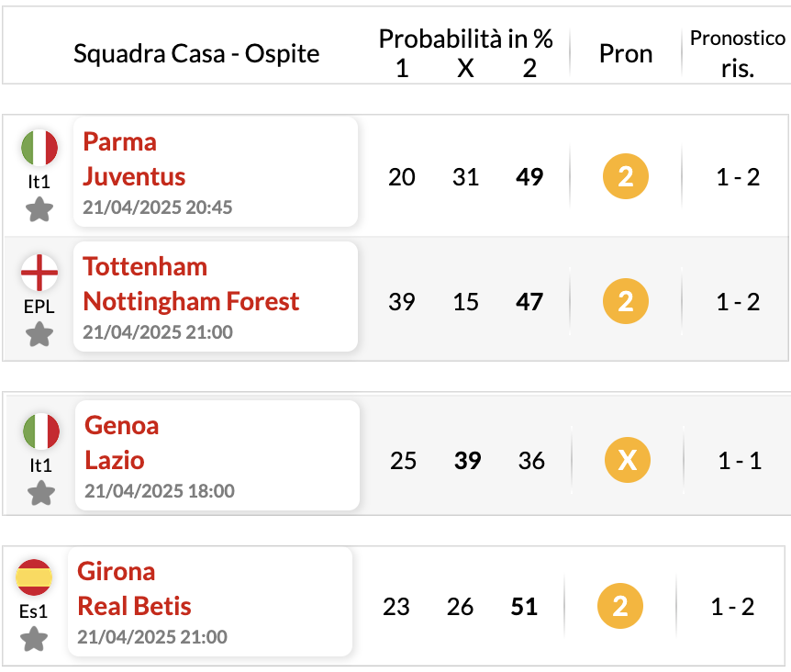Click the orange 2 prediction badge for Girona match

pyautogui.click(x=620, y=606)
